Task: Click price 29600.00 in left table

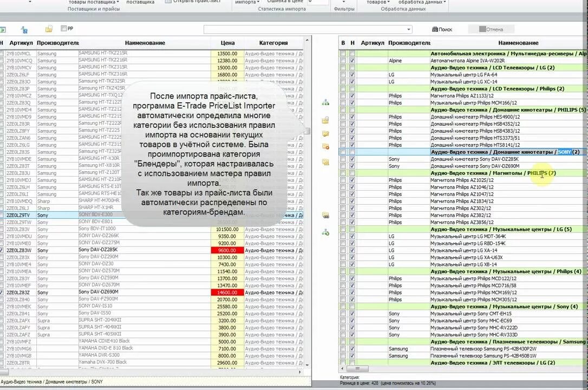Action: click(227, 362)
